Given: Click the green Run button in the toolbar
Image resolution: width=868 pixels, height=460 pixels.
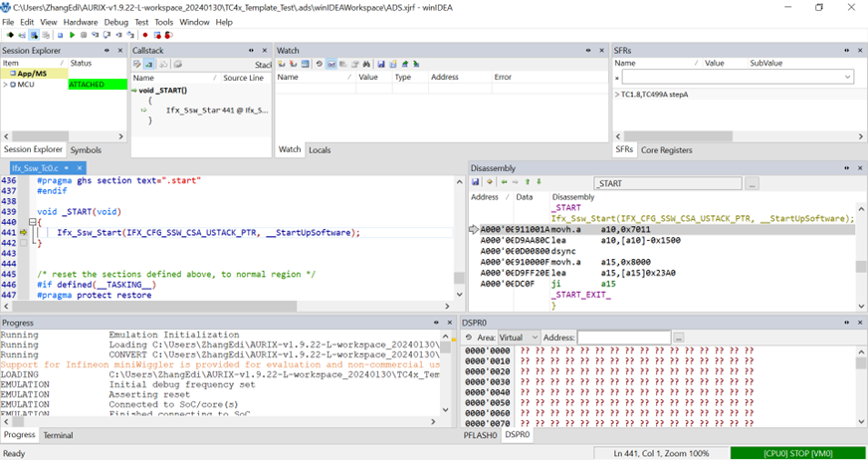Looking at the screenshot, I should 72,35.
